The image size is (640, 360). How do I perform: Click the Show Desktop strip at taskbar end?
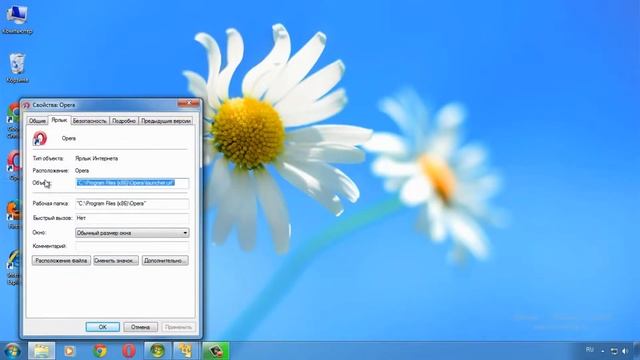636,351
